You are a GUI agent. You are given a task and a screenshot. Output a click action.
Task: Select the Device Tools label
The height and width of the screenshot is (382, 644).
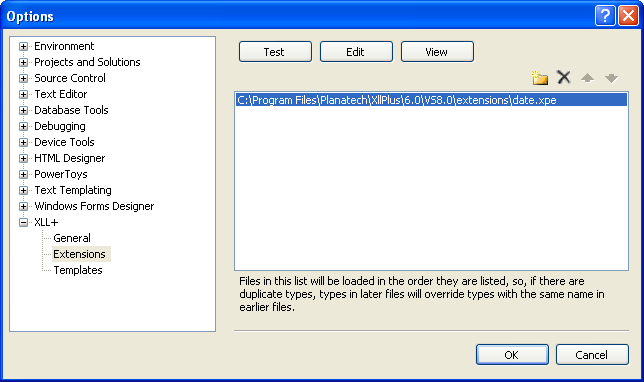click(64, 142)
